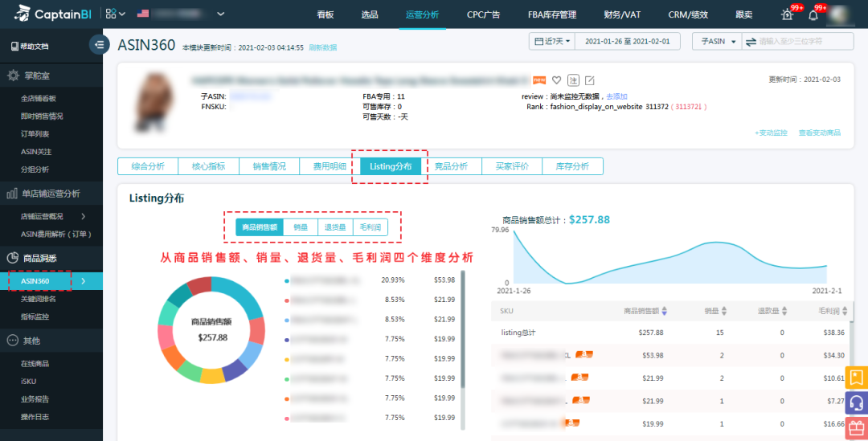Sort by 销量 column arrows
Screen dimensions: 868x441
pyautogui.click(x=723, y=311)
